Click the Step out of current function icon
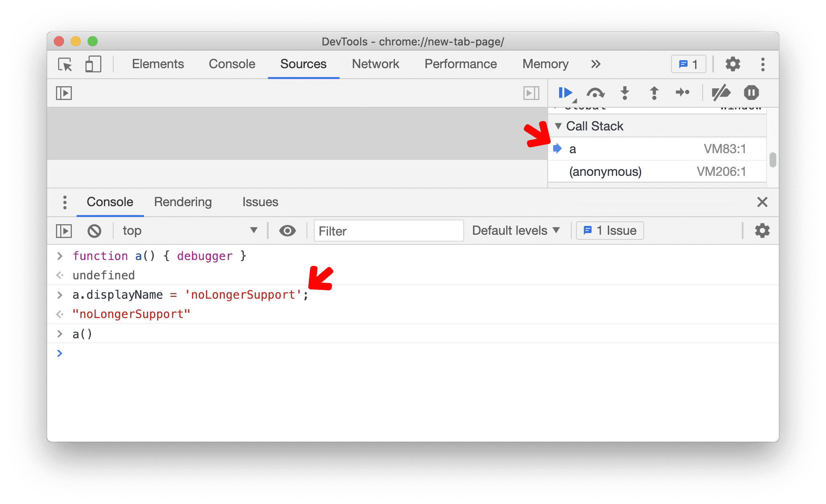This screenshot has height=504, width=826. point(654,94)
